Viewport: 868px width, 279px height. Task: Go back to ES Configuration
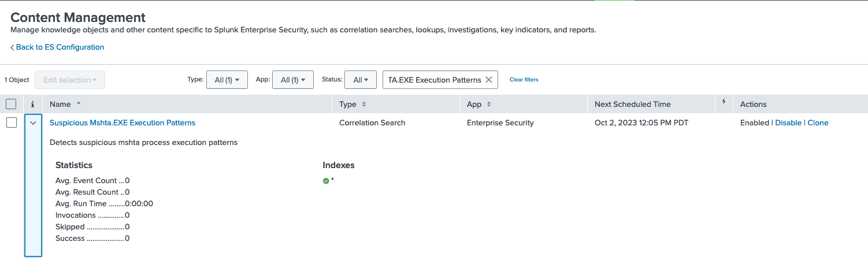57,47
